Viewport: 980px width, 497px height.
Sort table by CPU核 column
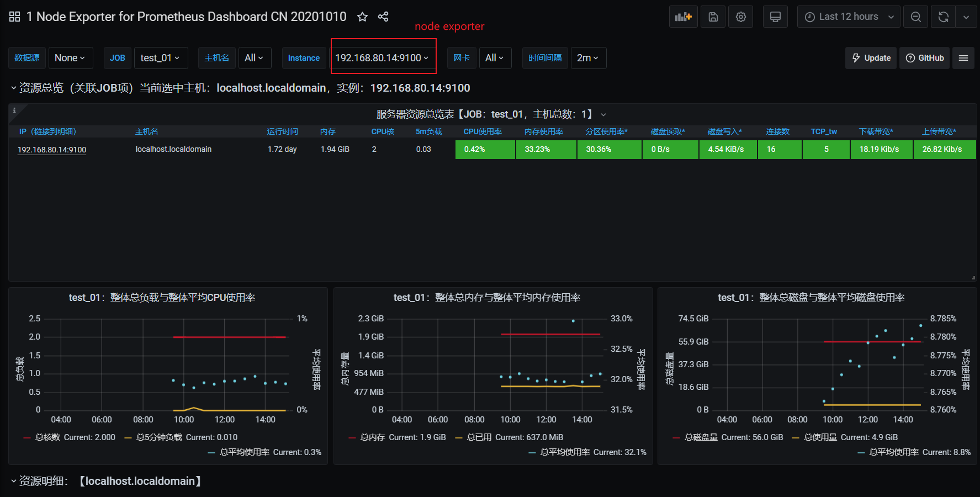383,131
